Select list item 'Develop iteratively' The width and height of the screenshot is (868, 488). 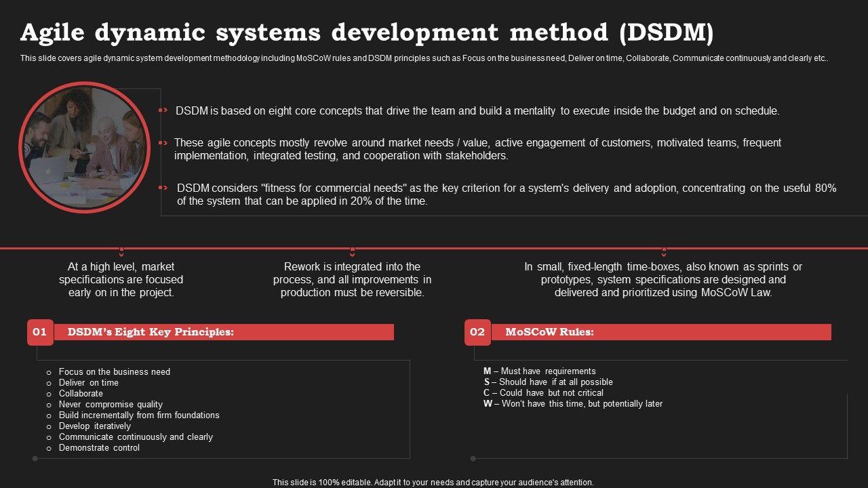click(95, 426)
